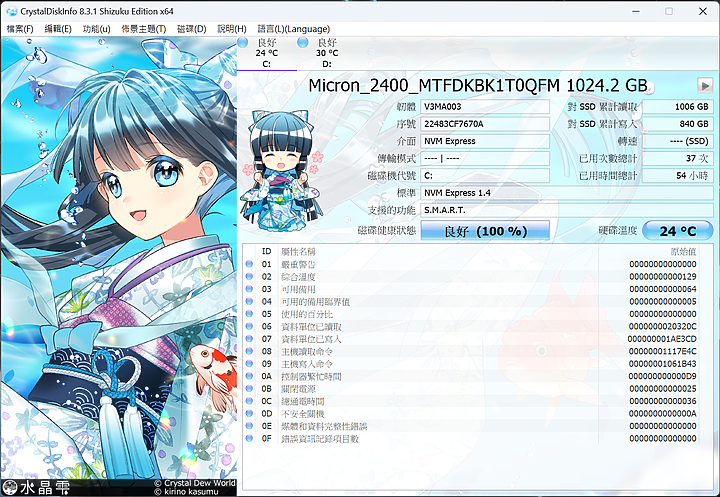Maximize the CrystalDiskInfo window
720x497 pixels.
(669, 11)
